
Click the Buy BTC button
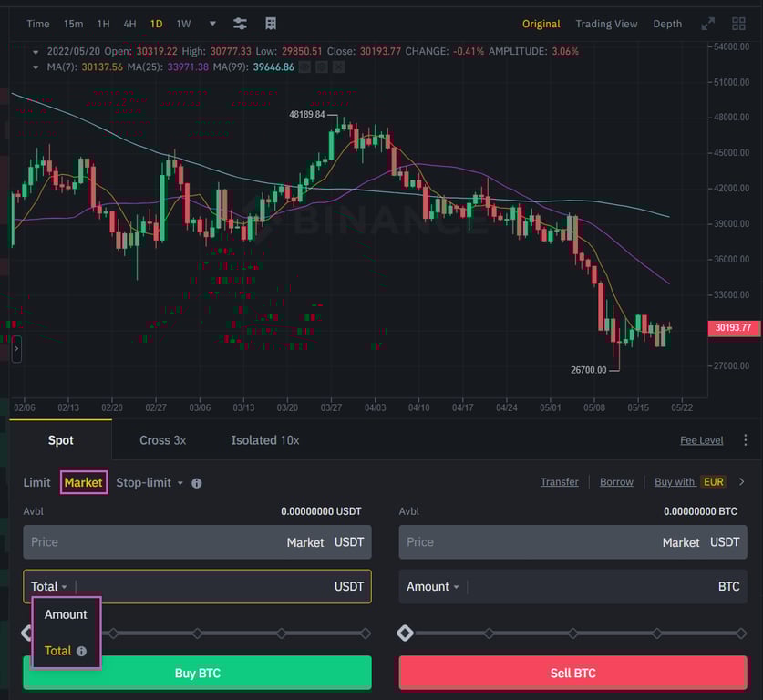click(x=197, y=673)
